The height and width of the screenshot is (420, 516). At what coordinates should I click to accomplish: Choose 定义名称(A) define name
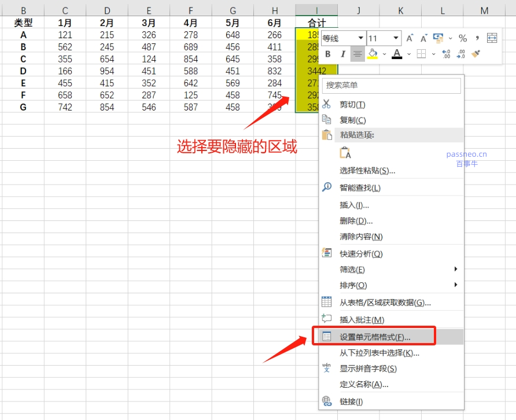pos(391,385)
